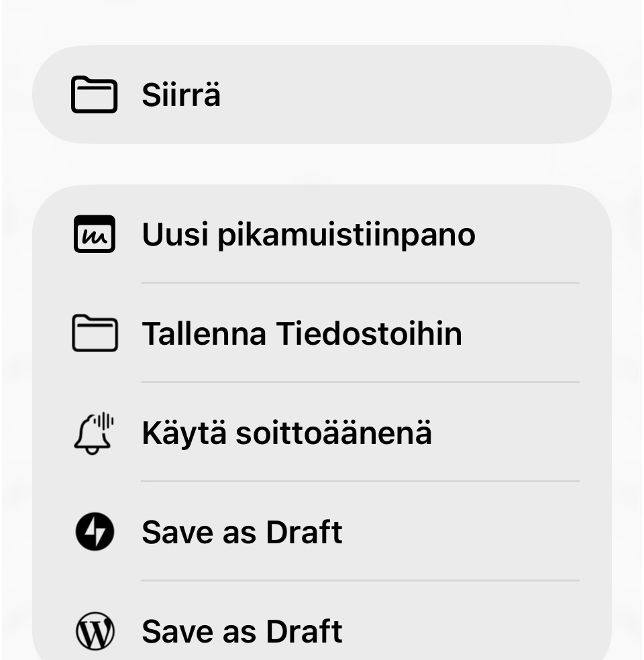644x660 pixels.
Task: Select the Tallenna Tiedostoihin menu entry
Action: pyautogui.click(x=302, y=333)
